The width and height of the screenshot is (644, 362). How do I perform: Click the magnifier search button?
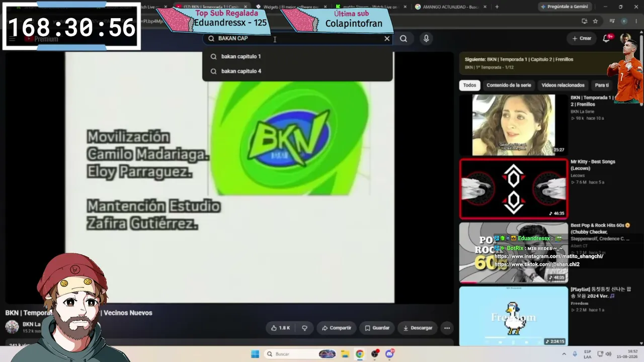point(404,39)
